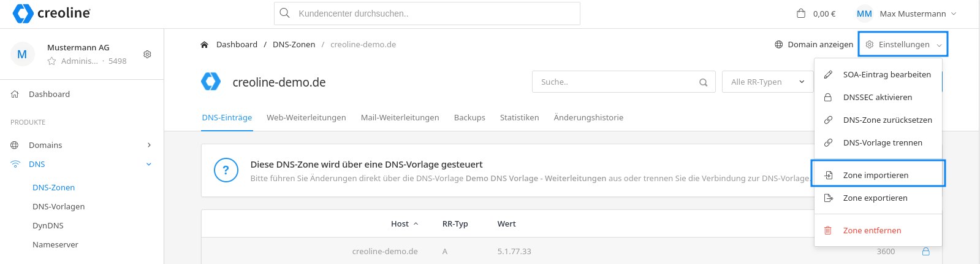Open DynDNS in sidebar
The height and width of the screenshot is (264, 980).
pyautogui.click(x=48, y=225)
